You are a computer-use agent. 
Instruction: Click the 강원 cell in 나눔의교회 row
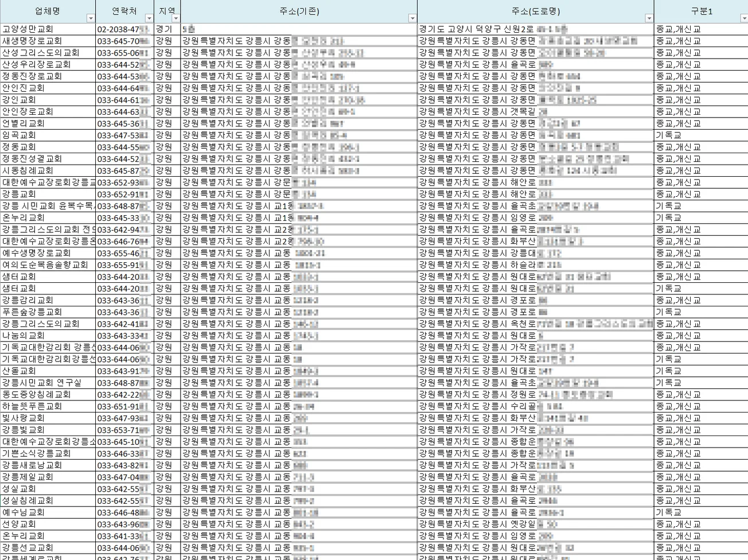(x=167, y=335)
